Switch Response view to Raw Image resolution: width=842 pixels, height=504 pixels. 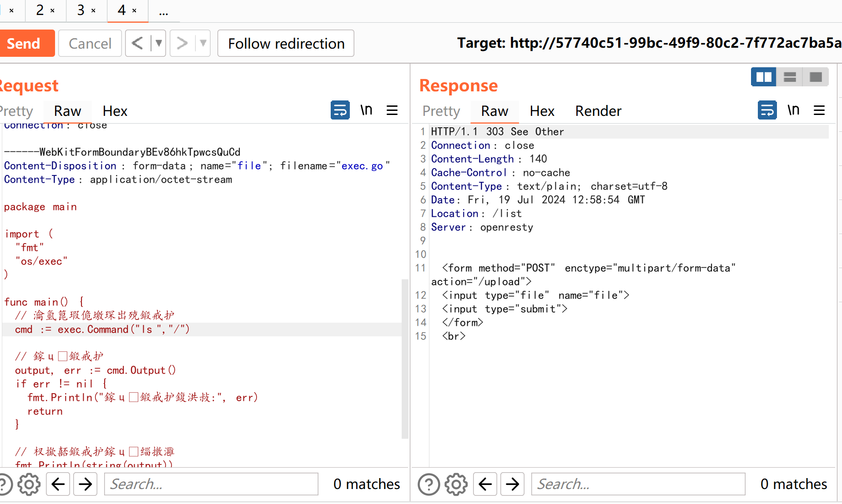494,111
